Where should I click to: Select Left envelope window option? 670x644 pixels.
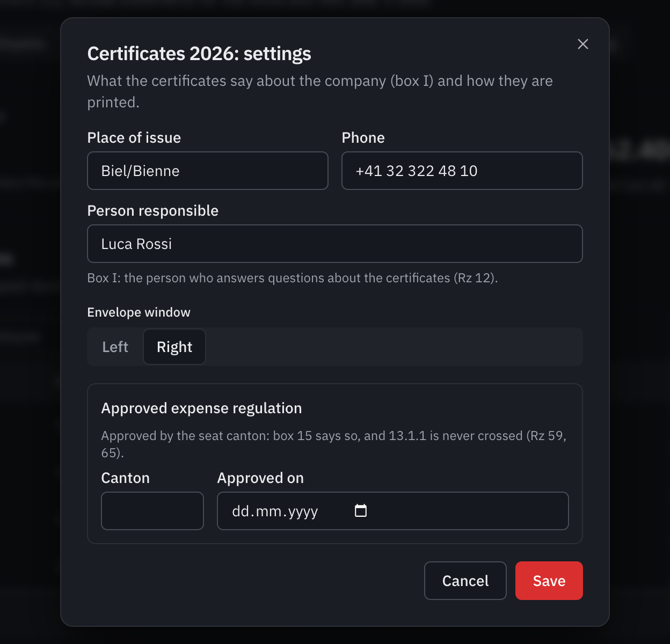[115, 347]
